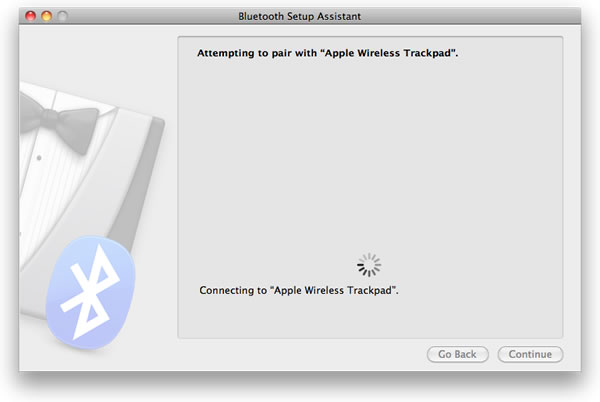Minimize the window with yellow button

click(x=46, y=17)
